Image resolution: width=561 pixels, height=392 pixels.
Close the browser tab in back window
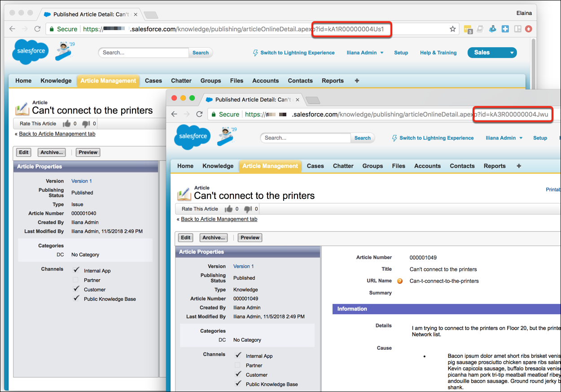135,14
